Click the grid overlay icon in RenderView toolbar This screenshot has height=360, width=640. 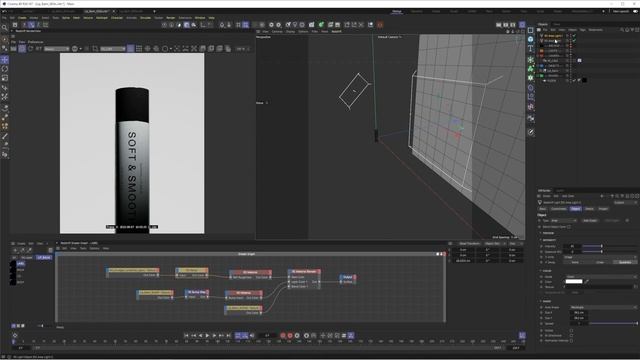pyautogui.click(x=139, y=49)
